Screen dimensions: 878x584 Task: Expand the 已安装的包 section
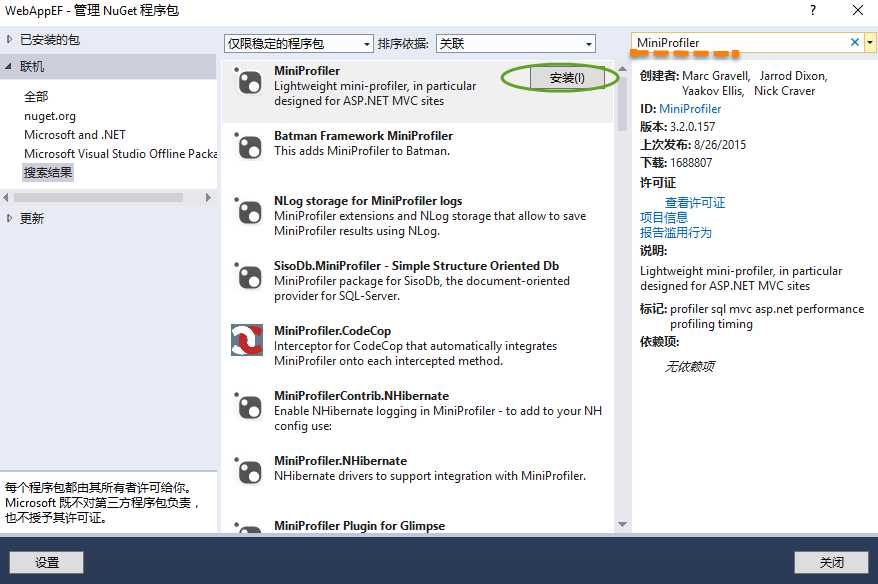9,39
